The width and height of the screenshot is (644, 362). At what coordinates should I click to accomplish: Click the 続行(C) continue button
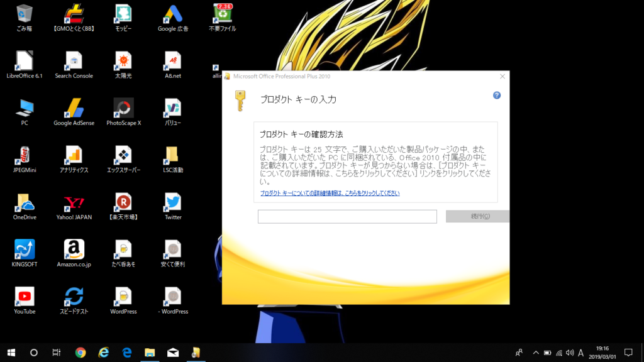click(478, 216)
